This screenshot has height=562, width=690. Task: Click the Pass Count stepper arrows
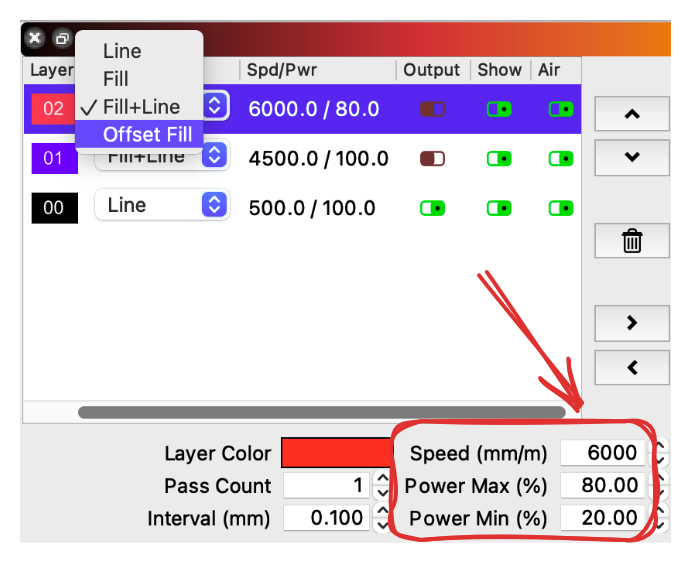[x=382, y=486]
